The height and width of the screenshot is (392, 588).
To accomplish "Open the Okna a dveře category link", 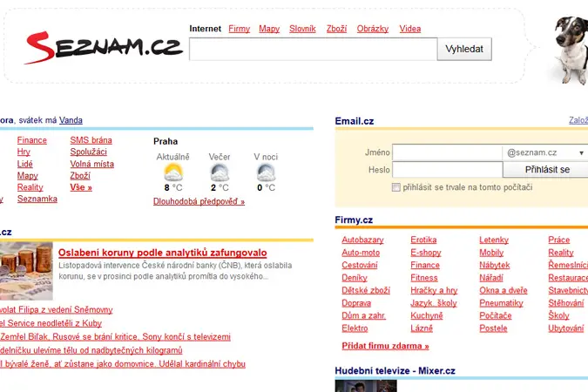I will click(x=504, y=290).
